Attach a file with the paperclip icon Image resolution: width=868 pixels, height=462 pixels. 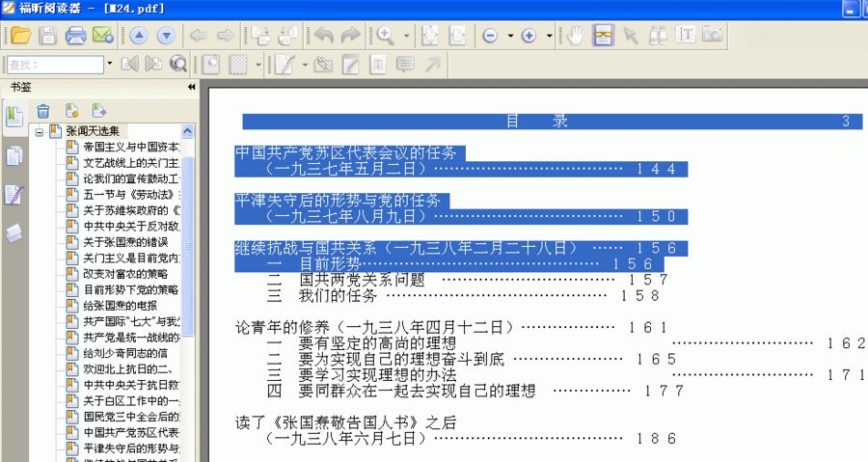click(323, 65)
